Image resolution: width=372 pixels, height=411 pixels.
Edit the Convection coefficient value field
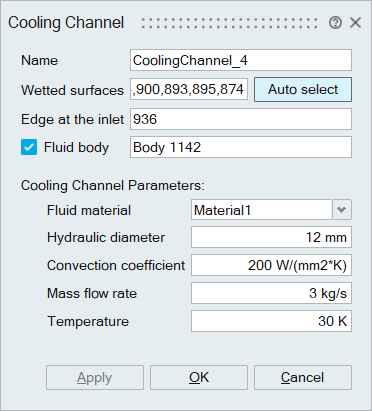(x=271, y=265)
